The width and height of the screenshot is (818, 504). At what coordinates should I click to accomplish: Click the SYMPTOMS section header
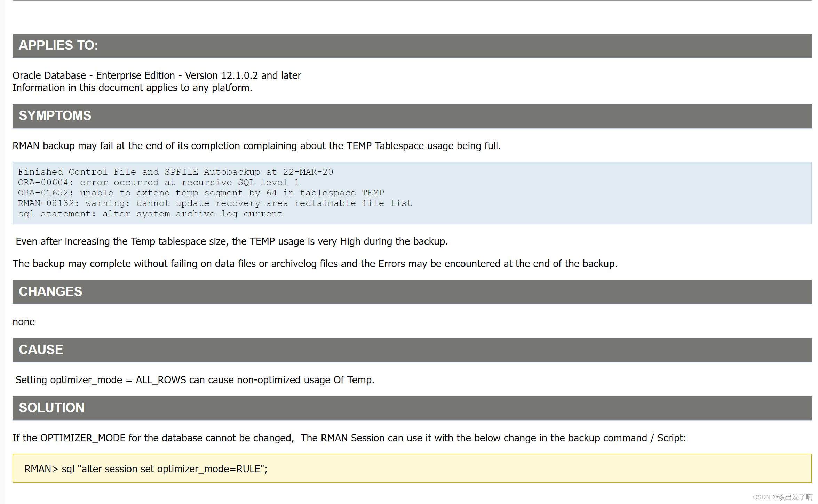(412, 116)
